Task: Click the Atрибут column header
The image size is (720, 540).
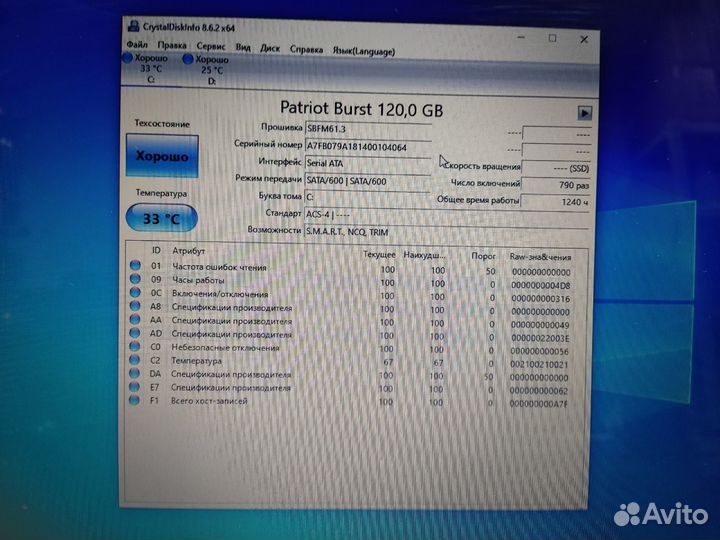Action: [189, 251]
